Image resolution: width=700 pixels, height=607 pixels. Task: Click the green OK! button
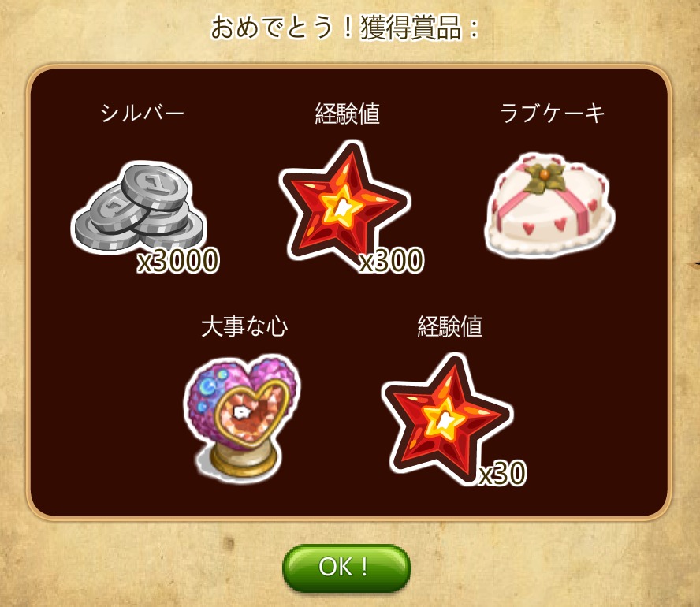coord(346,568)
